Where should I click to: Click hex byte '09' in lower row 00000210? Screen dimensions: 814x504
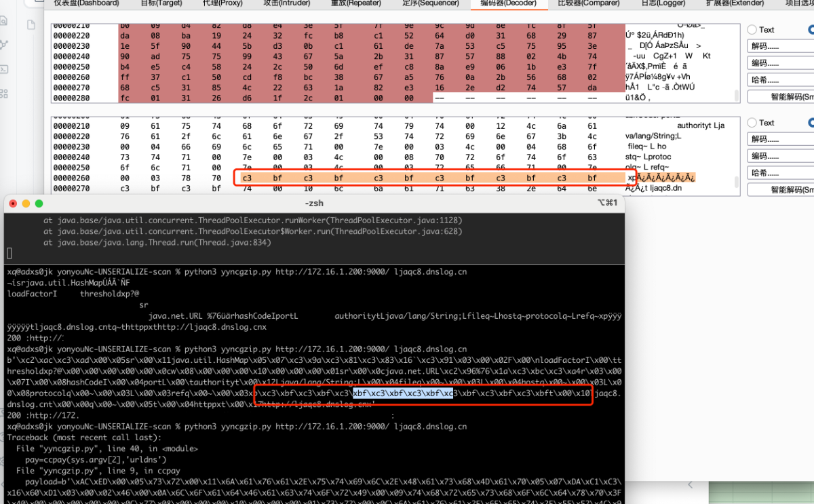point(125,125)
